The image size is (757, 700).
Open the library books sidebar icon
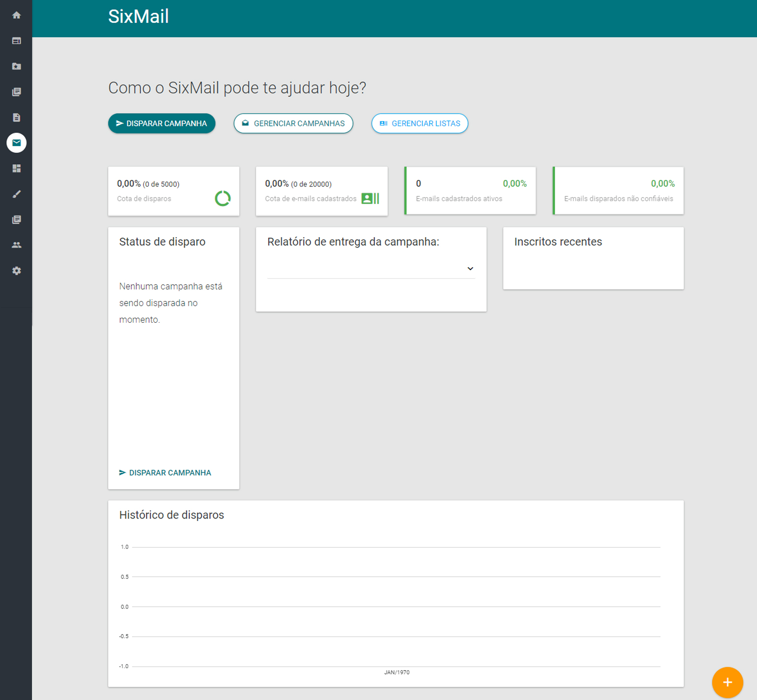(16, 92)
